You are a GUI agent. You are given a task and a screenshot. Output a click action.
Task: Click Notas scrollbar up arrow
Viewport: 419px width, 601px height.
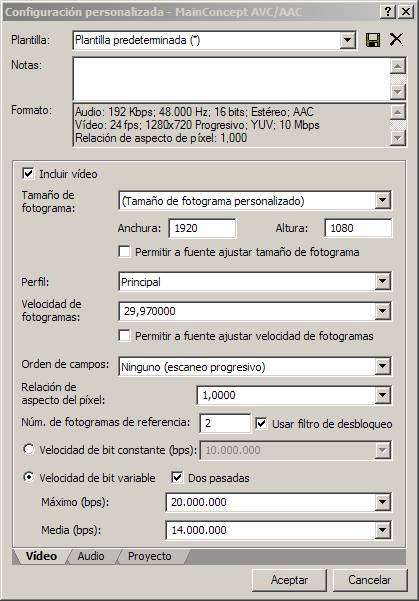[398, 67]
